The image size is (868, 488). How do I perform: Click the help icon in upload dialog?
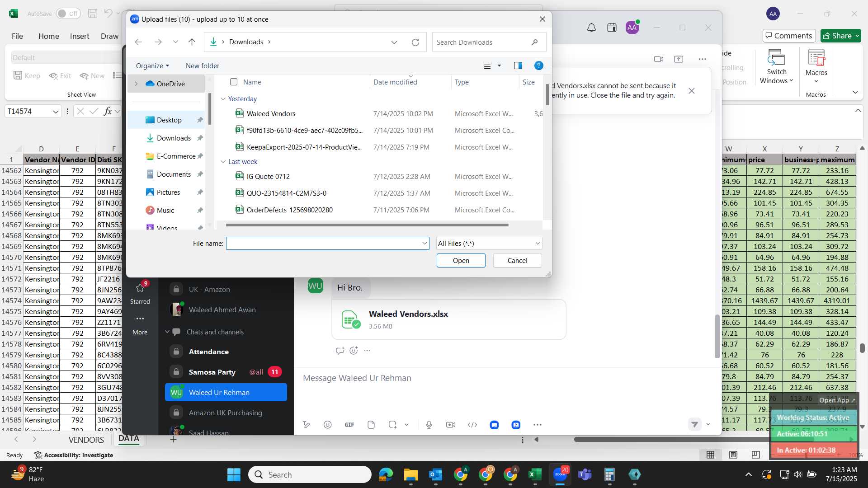539,66
